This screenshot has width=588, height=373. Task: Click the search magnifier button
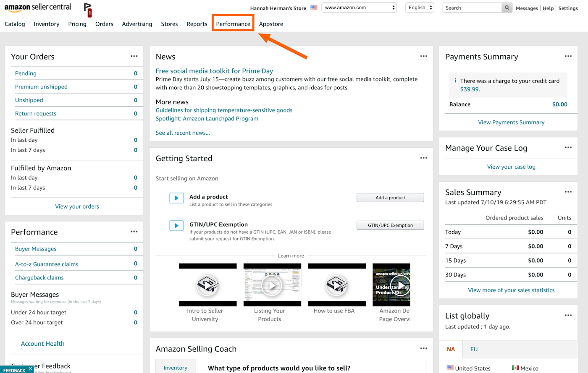pos(507,8)
